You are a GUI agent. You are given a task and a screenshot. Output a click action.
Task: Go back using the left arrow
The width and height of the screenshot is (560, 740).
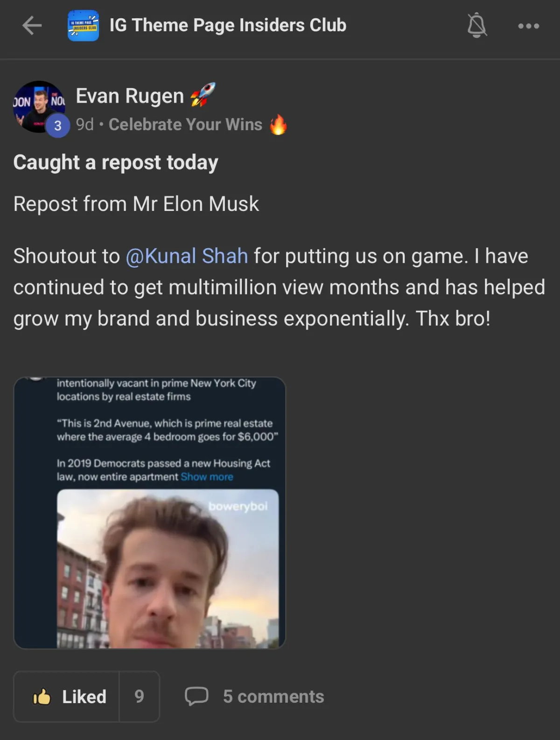pos(32,26)
